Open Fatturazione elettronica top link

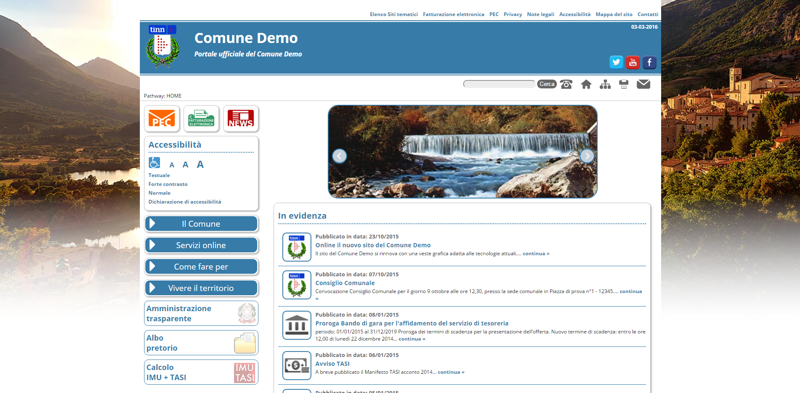[454, 14]
